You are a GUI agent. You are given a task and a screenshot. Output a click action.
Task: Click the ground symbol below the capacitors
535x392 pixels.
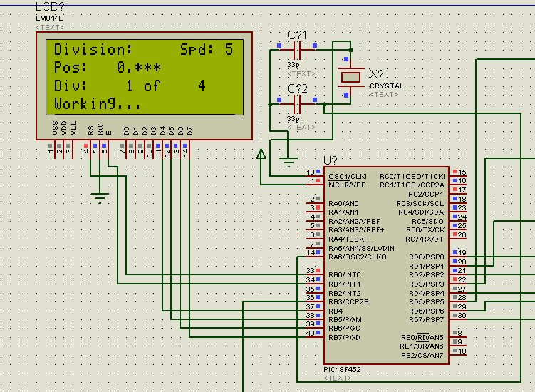[288, 163]
